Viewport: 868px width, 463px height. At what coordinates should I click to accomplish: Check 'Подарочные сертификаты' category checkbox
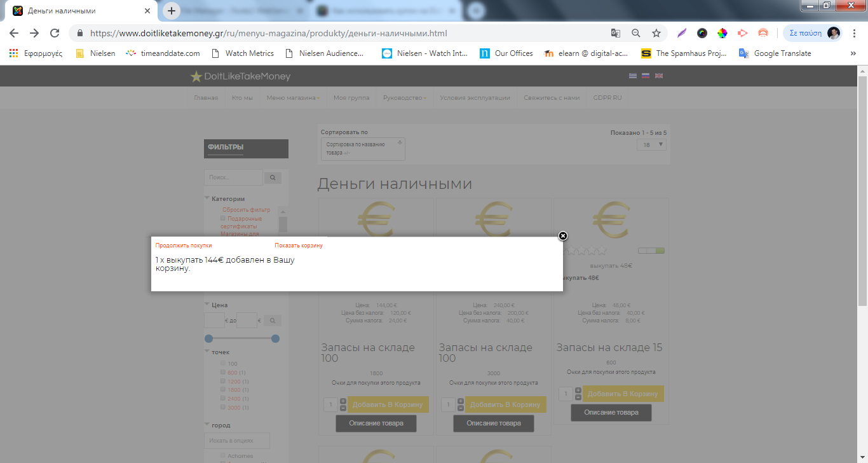pyautogui.click(x=223, y=218)
